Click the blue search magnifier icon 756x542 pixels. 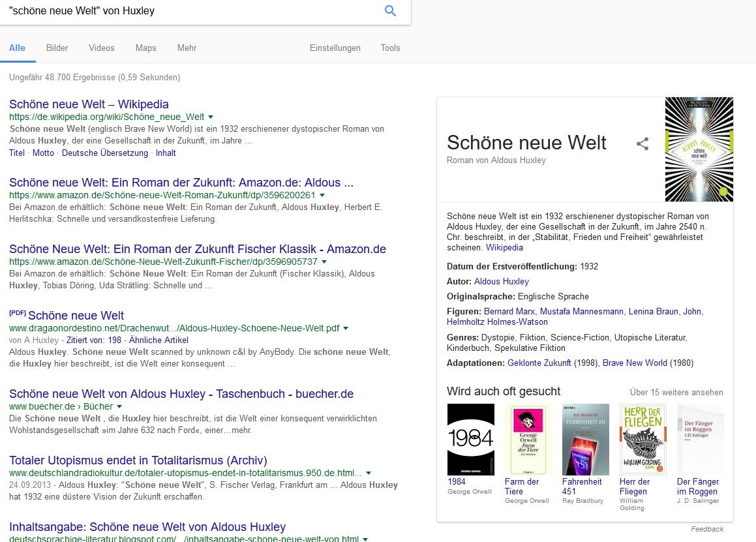point(390,11)
